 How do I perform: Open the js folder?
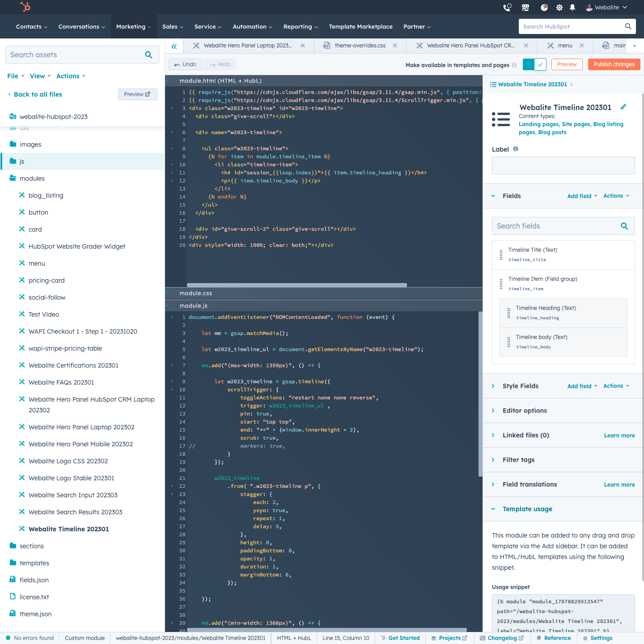(82, 161)
